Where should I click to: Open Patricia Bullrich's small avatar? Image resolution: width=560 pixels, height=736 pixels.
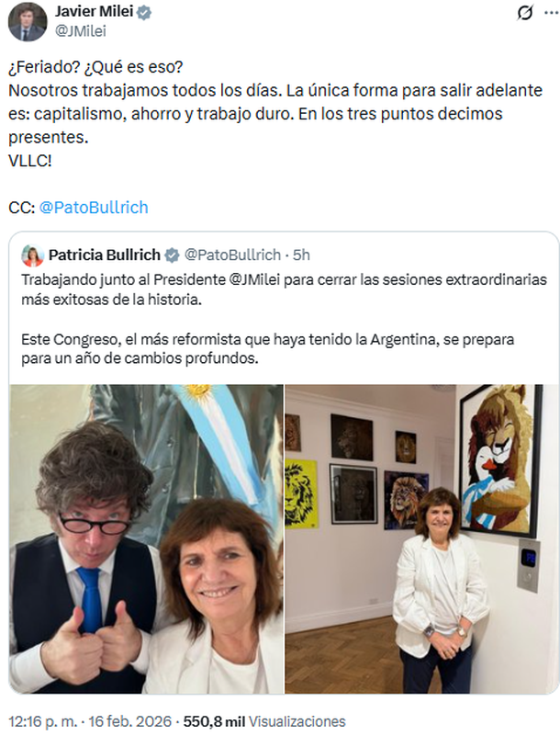tap(32, 255)
